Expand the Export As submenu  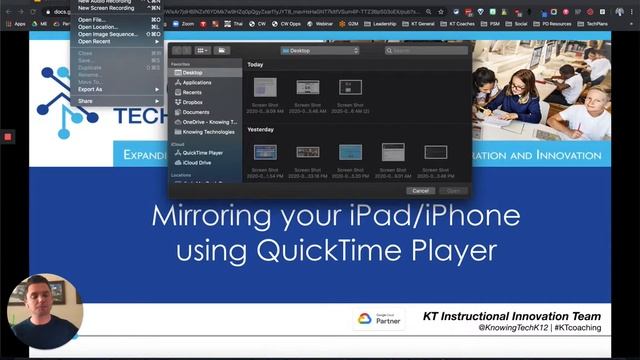coord(119,89)
